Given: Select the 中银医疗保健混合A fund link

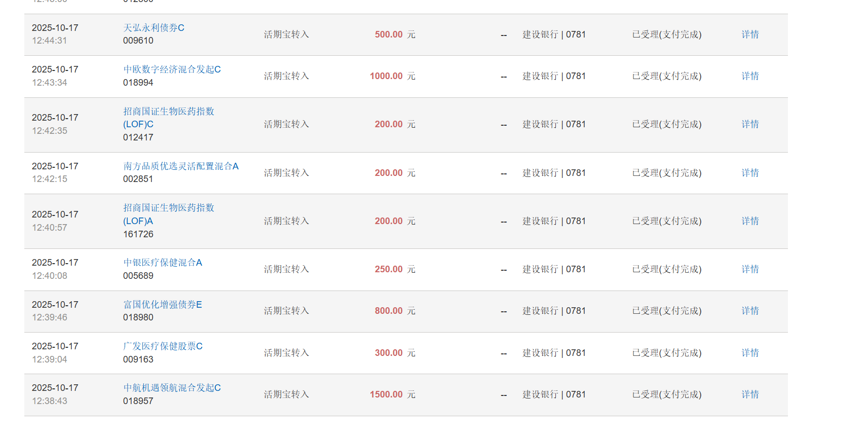Looking at the screenshot, I should coord(162,263).
